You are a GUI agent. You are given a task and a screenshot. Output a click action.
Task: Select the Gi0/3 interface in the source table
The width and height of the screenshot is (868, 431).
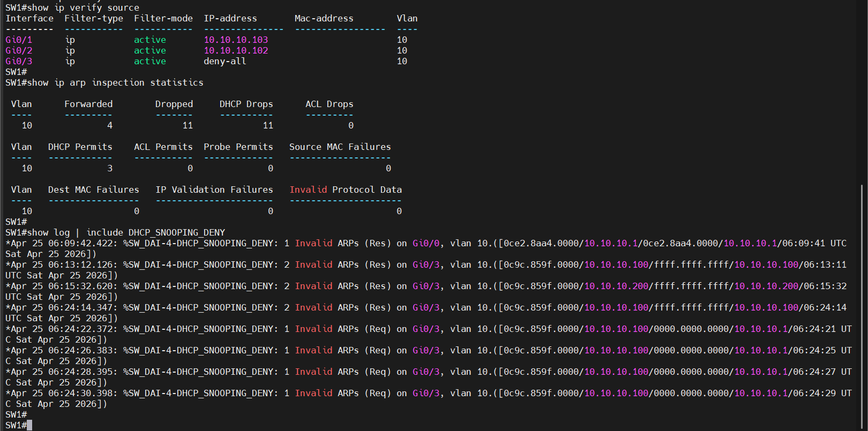(x=19, y=61)
